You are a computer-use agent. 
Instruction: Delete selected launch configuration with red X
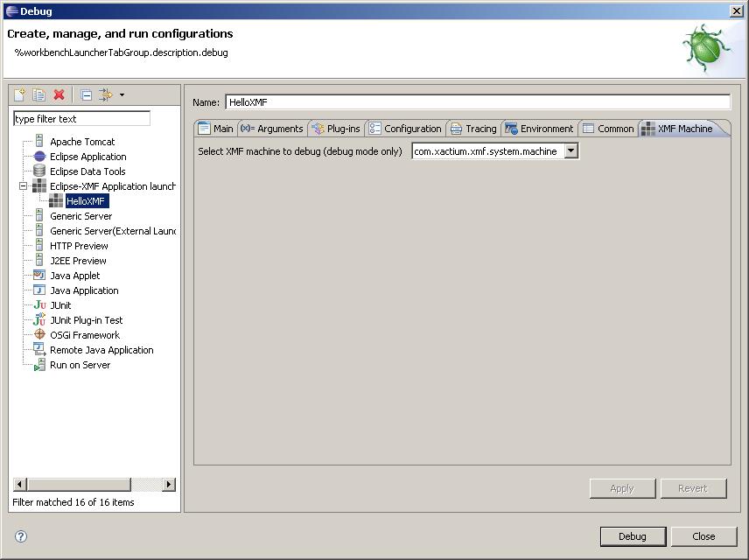tap(59, 94)
